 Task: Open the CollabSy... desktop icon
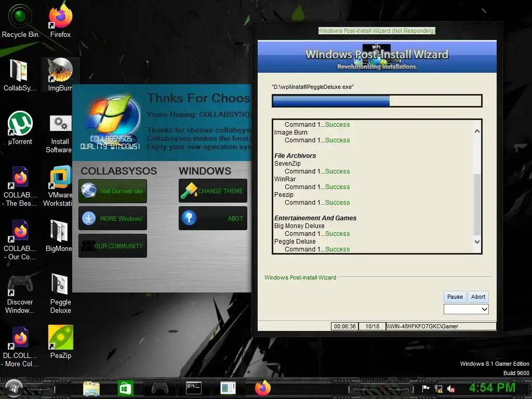pyautogui.click(x=20, y=75)
